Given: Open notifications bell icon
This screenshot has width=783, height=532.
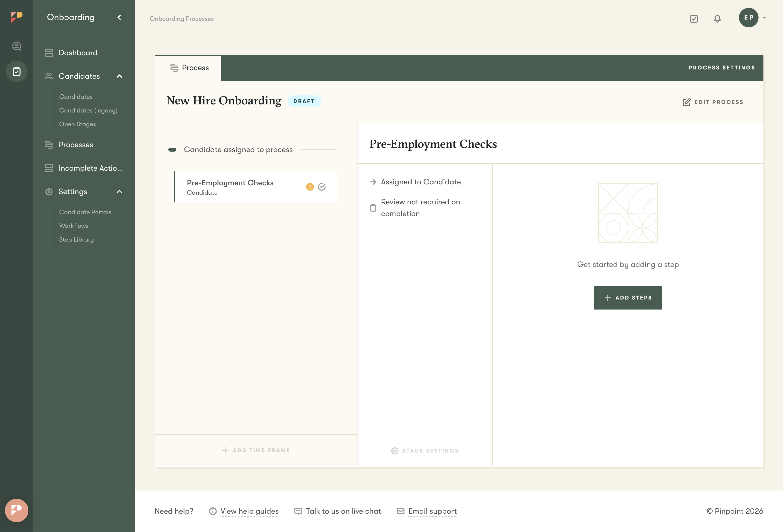Looking at the screenshot, I should click(x=717, y=19).
